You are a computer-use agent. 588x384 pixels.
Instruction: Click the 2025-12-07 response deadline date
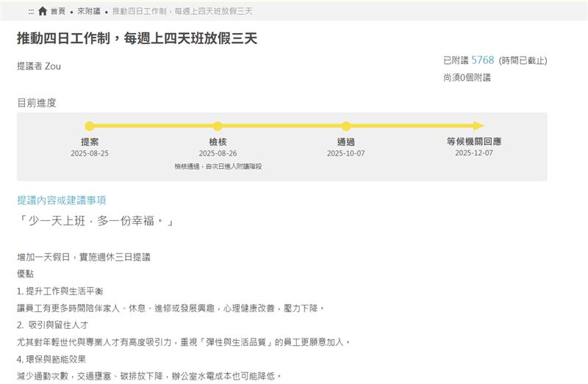[x=473, y=153]
